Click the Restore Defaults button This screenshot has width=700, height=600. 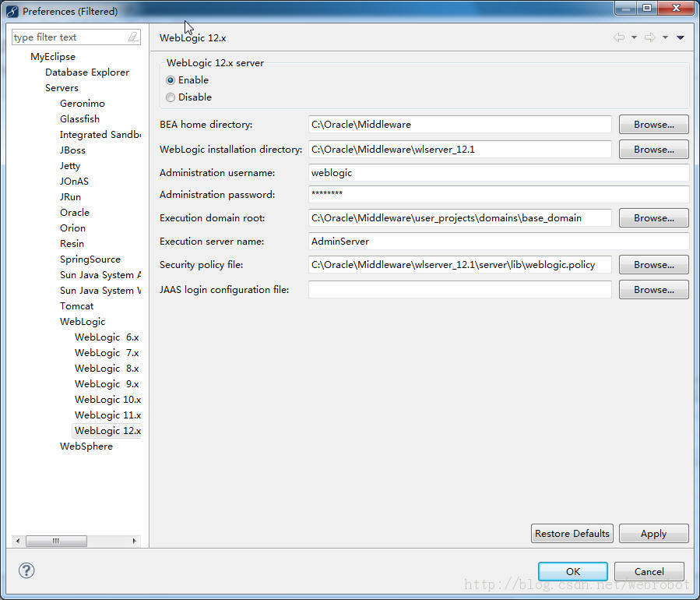click(x=572, y=534)
